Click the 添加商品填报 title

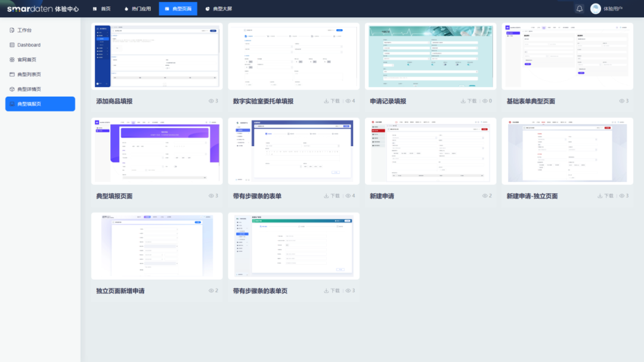[114, 101]
